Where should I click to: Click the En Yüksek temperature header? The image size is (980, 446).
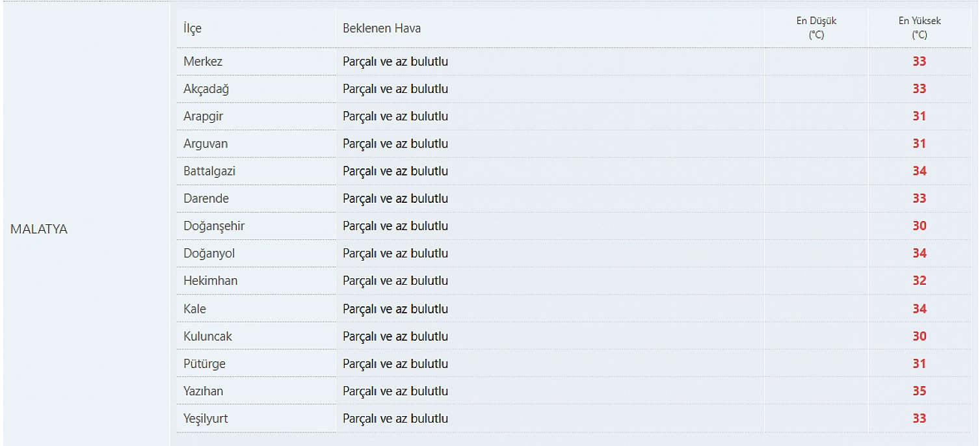click(x=920, y=28)
